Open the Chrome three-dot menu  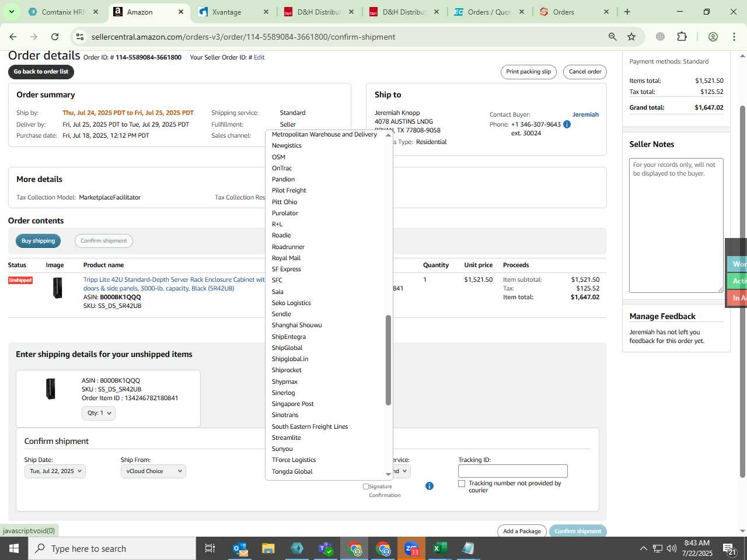click(x=734, y=37)
